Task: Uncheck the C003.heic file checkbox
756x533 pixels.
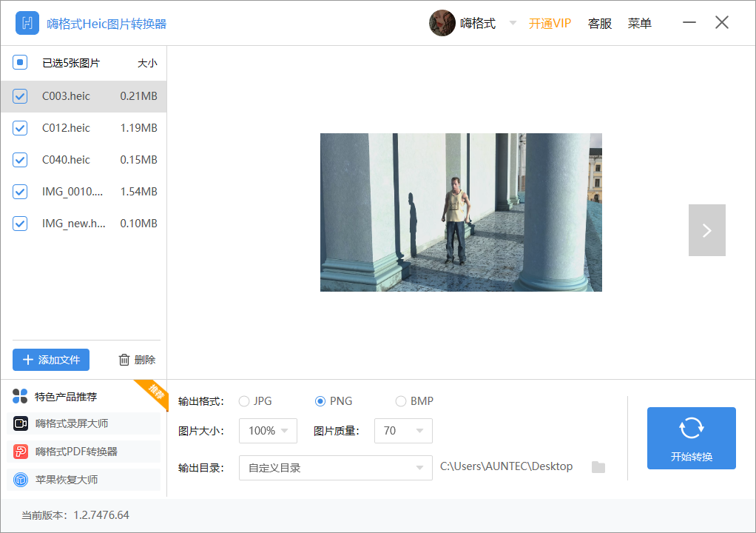Action: click(21, 96)
